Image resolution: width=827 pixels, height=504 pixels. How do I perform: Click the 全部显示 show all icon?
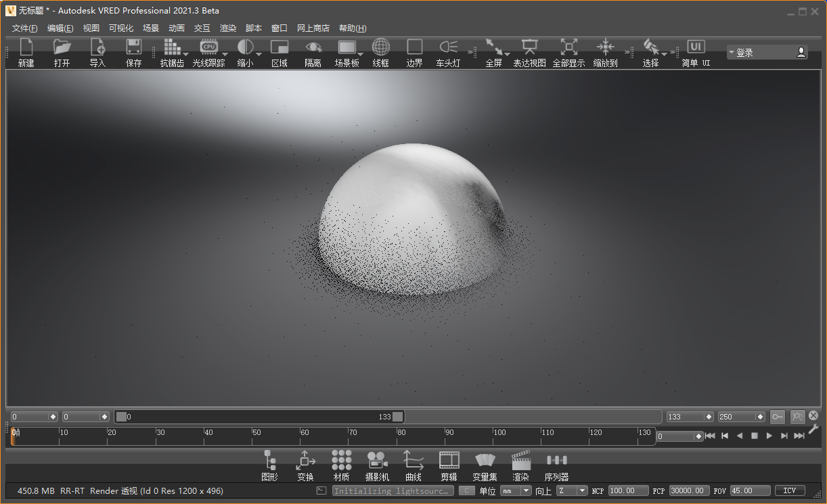pos(568,47)
